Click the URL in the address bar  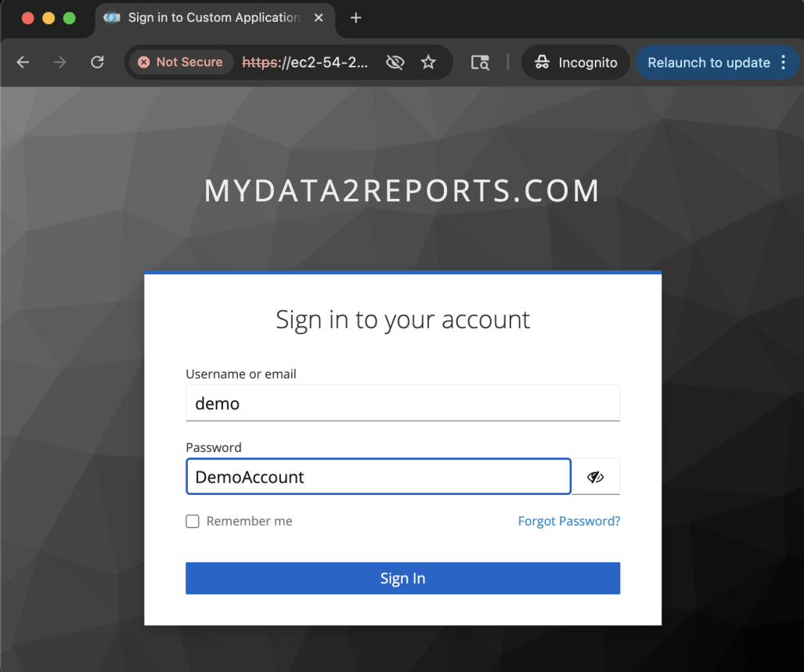tap(305, 63)
